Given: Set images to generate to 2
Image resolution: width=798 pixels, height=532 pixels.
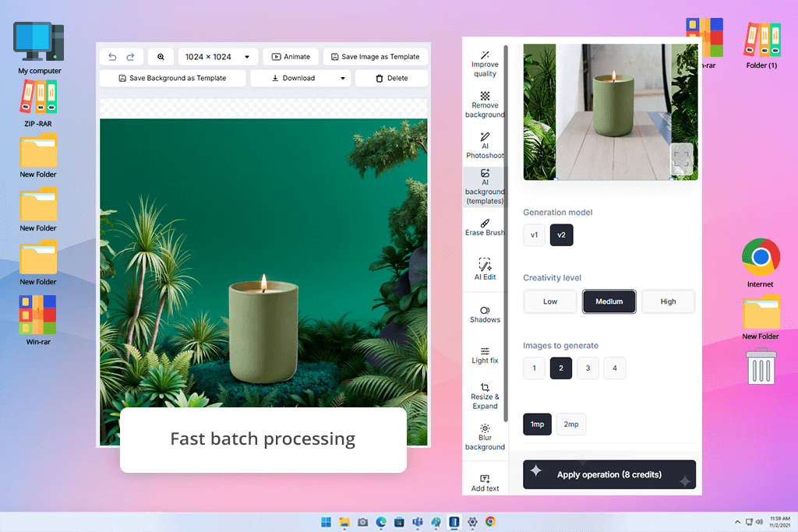Looking at the screenshot, I should coord(561,368).
